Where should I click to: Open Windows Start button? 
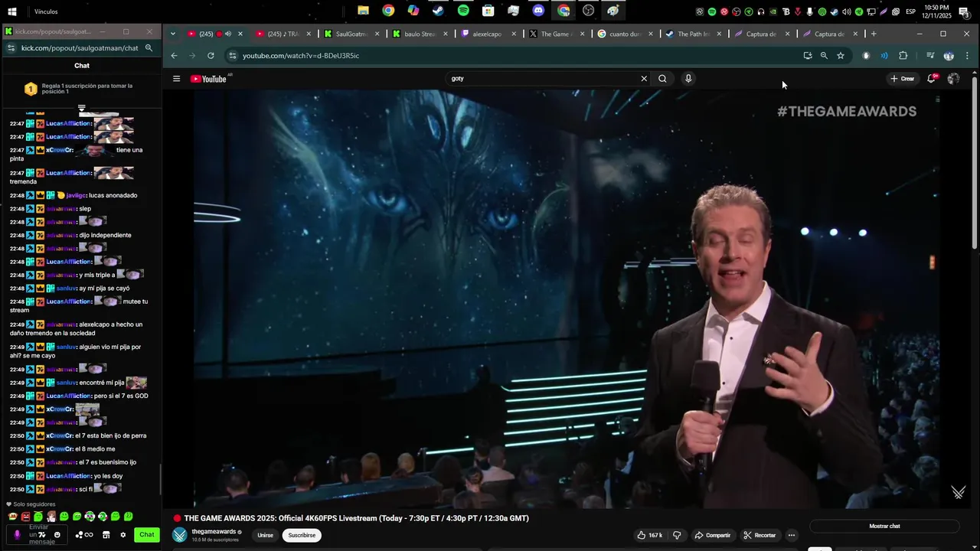[x=12, y=11]
